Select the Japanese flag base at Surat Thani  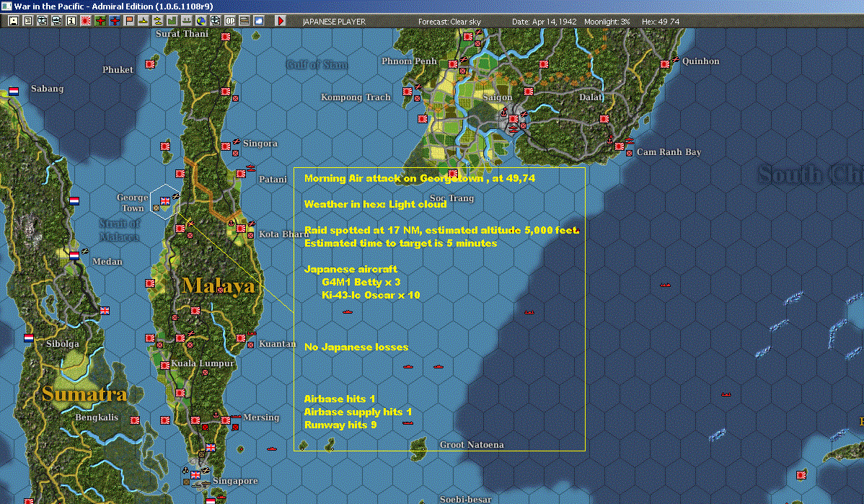click(225, 37)
